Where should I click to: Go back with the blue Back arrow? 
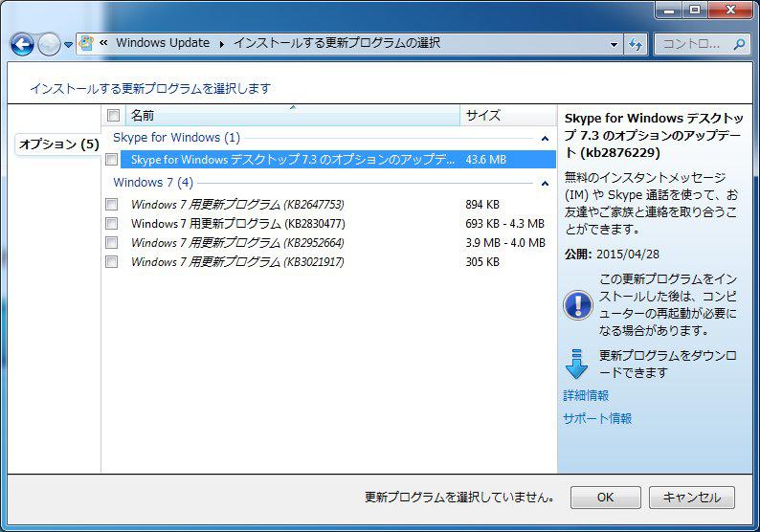pyautogui.click(x=22, y=45)
